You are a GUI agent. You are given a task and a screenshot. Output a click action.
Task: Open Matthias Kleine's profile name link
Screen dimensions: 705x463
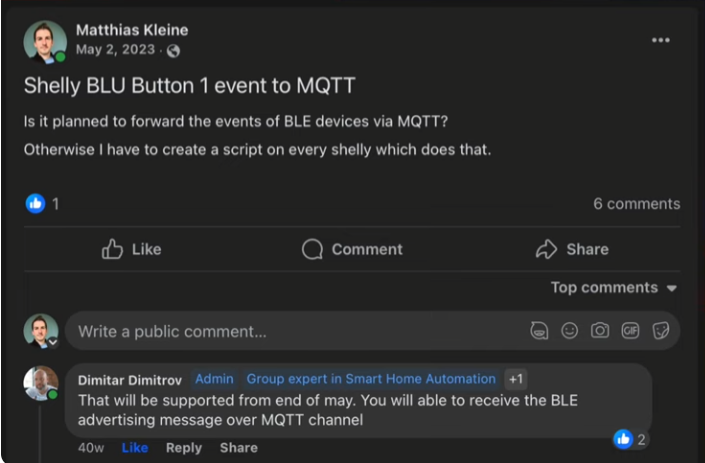pyautogui.click(x=132, y=30)
